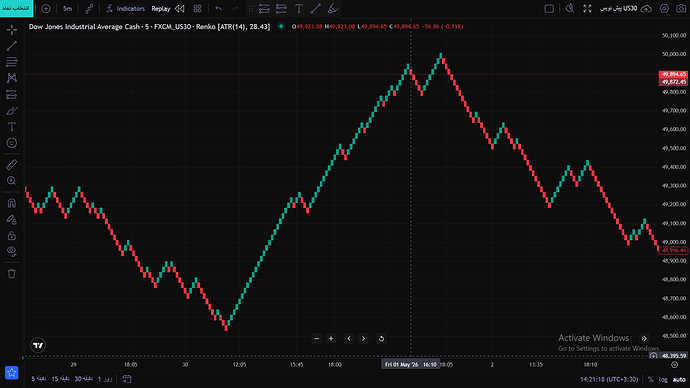Click the Dow Jones Industrial Average Cash symbol title
Screen dimensions: 690x388
point(84,27)
